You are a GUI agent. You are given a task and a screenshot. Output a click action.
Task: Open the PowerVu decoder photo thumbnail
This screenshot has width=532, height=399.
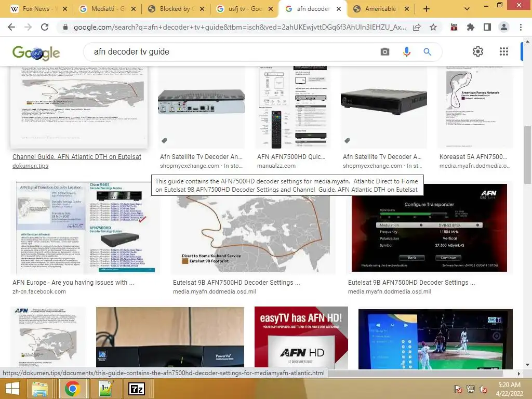(x=170, y=338)
